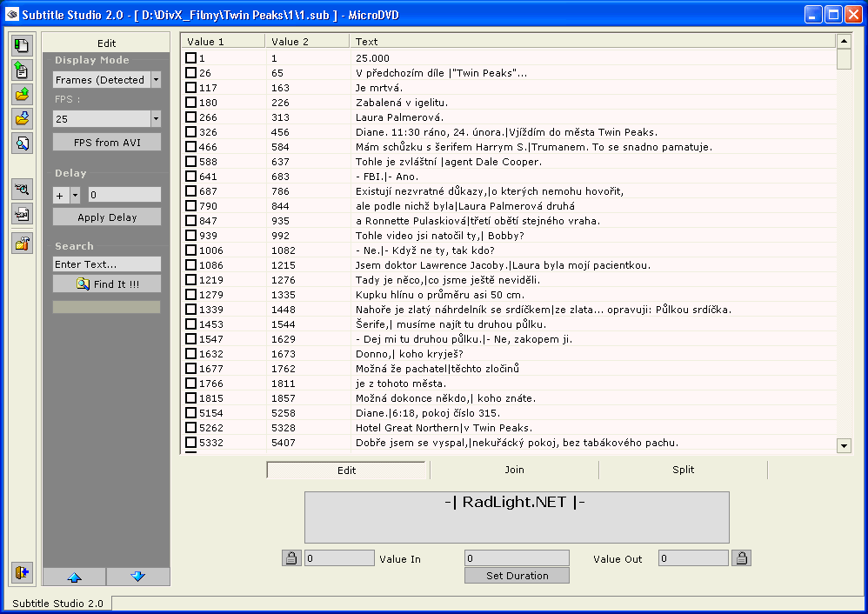The width and height of the screenshot is (868, 614).
Task: Switch to the Split tab
Action: pyautogui.click(x=683, y=470)
